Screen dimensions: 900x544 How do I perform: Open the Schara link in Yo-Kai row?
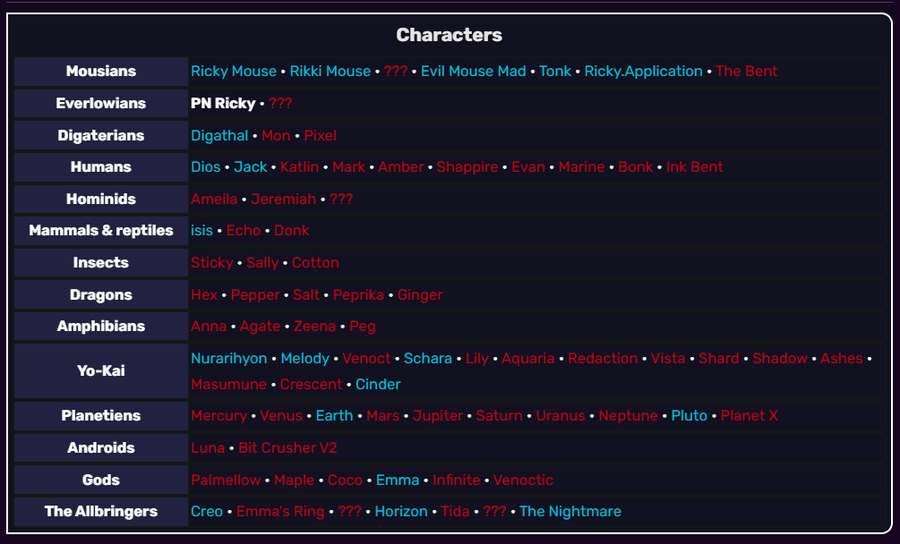(428, 359)
